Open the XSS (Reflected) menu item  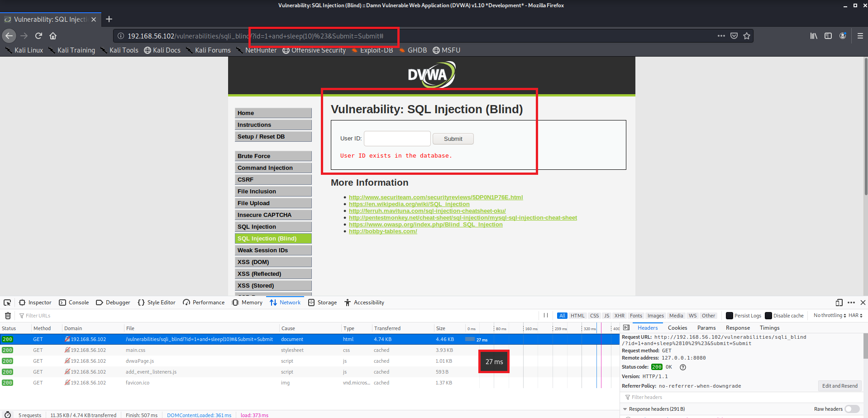coord(273,274)
